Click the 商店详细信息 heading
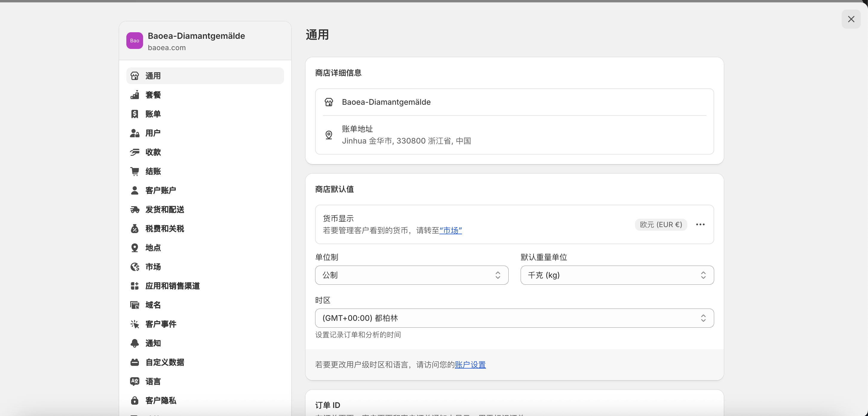Viewport: 868px width, 416px height. click(338, 73)
